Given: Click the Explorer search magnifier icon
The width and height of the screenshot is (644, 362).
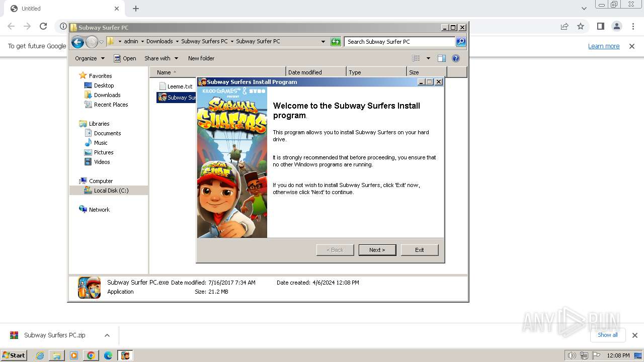Looking at the screenshot, I should click(461, 42).
